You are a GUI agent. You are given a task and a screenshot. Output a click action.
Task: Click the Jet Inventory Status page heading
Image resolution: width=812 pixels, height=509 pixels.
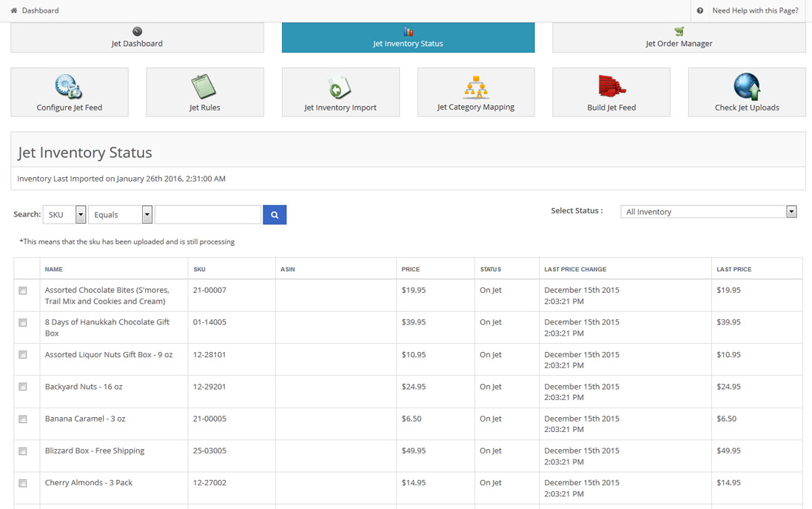coord(85,153)
